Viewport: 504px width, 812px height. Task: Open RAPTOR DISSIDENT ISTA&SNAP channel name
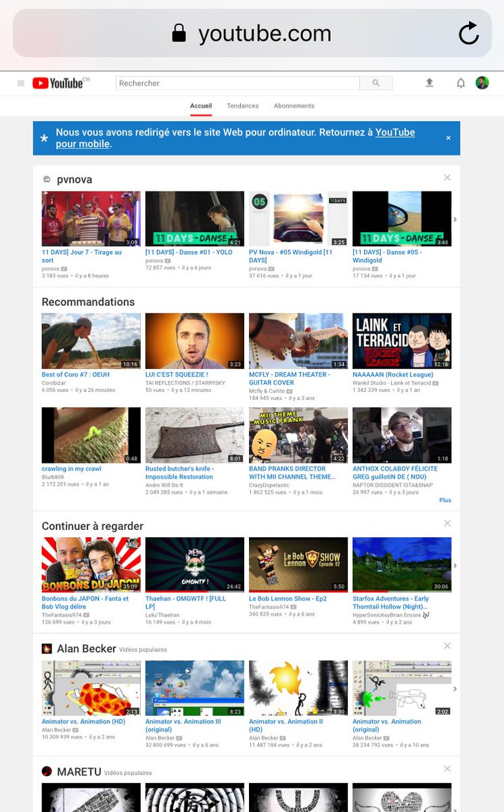point(393,484)
